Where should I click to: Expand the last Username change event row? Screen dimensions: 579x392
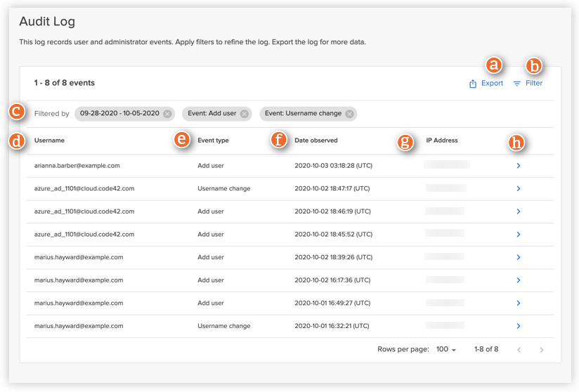pyautogui.click(x=519, y=326)
